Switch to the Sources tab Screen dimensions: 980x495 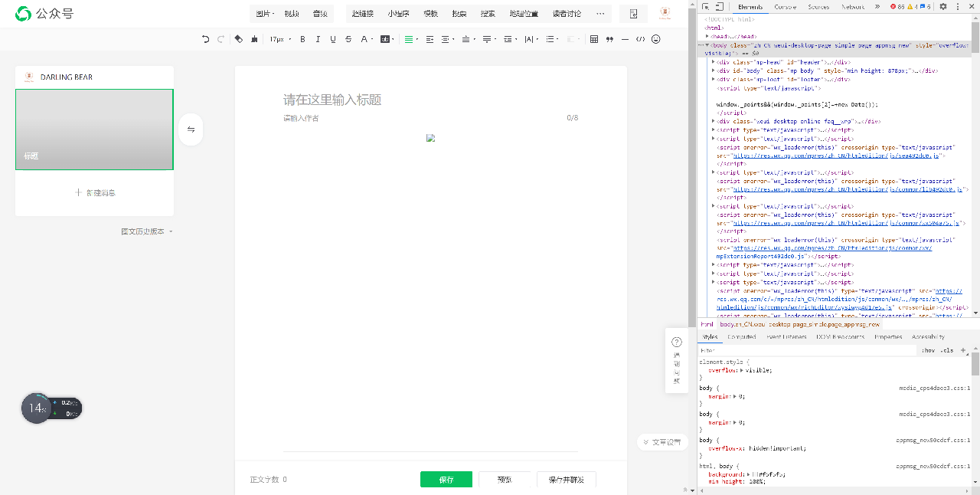point(818,6)
